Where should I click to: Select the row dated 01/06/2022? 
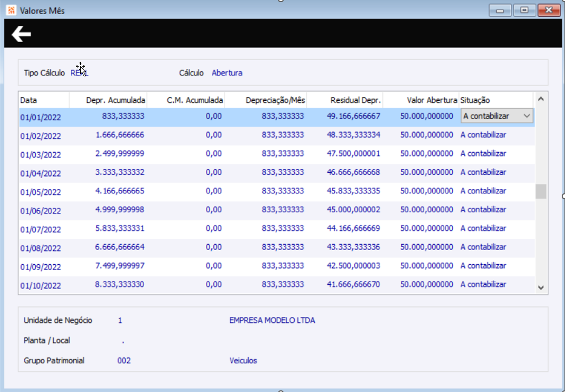tap(277, 211)
